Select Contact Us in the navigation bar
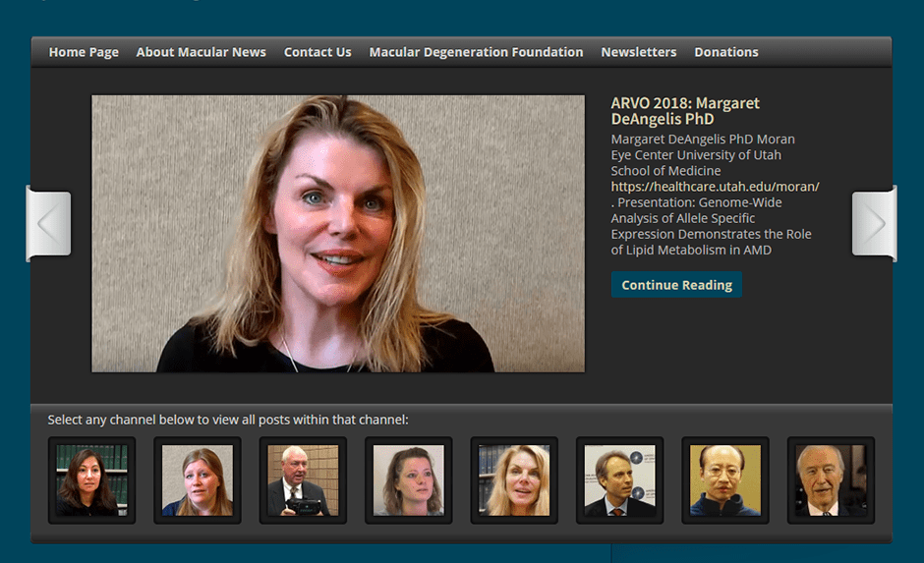Screen dimensions: 924x563 click(318, 52)
